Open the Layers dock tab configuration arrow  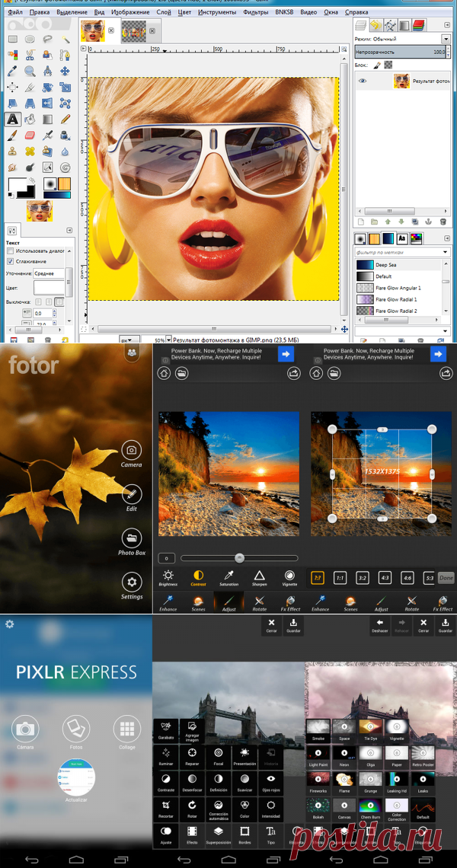[446, 24]
